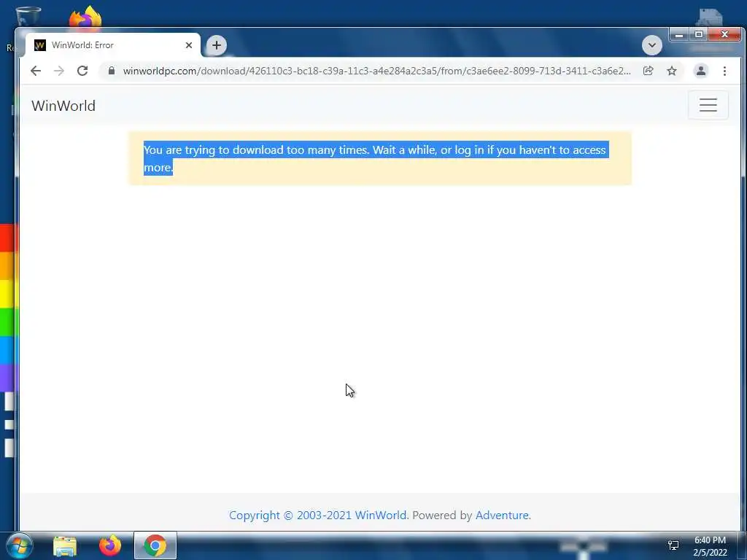Select the WinWorld: Error tab

112,45
